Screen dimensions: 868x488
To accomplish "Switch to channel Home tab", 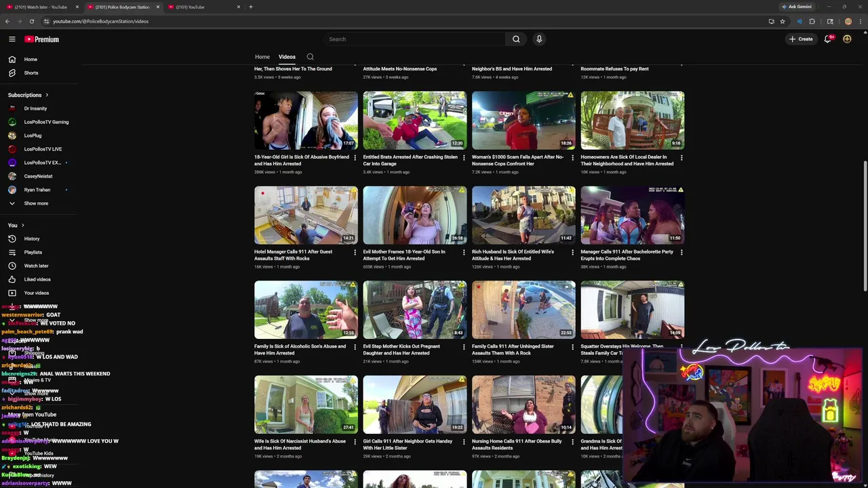I will (262, 57).
